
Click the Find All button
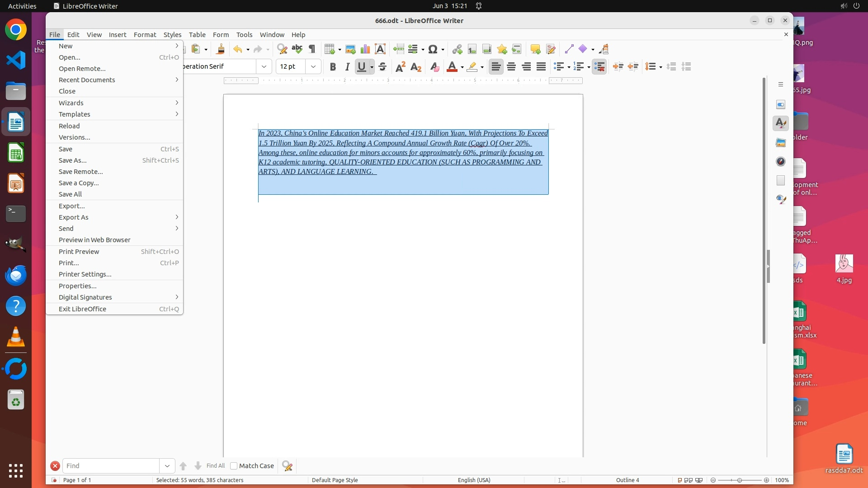tap(215, 466)
